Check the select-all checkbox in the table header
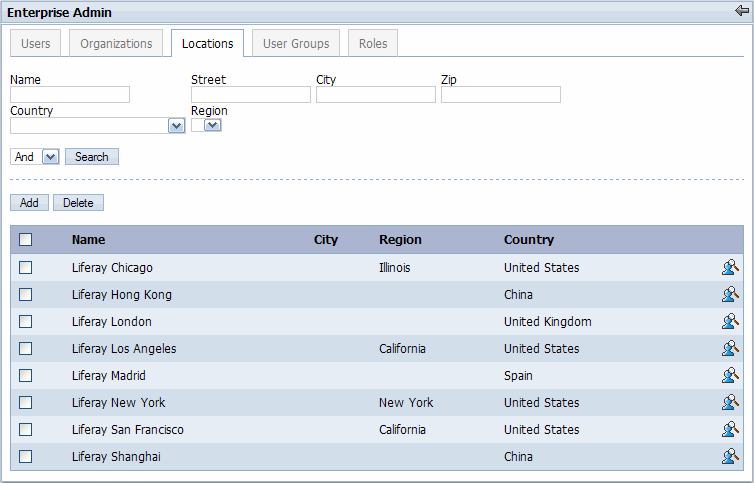 tap(26, 240)
